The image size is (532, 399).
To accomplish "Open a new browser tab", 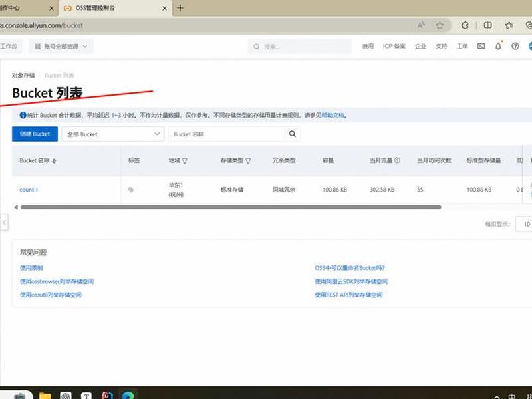I will click(180, 8).
